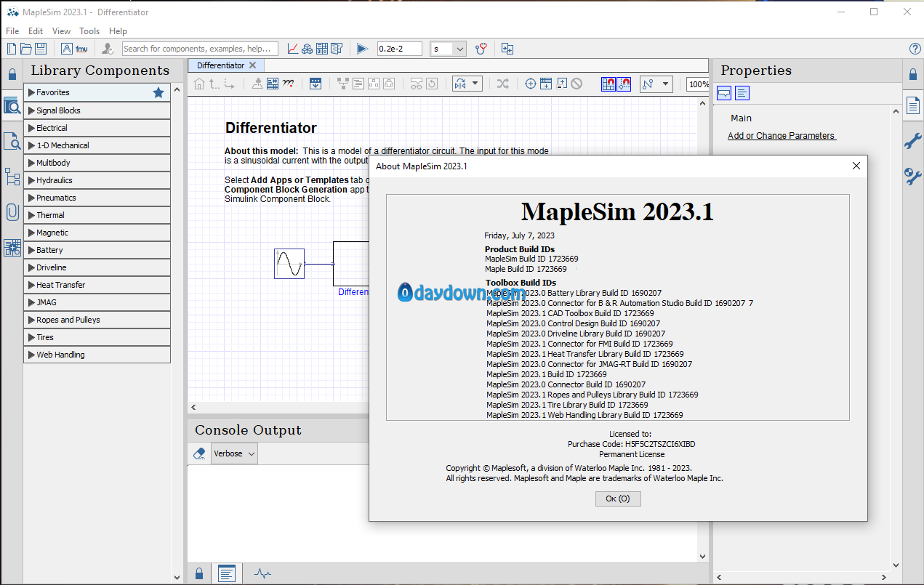The height and width of the screenshot is (585, 924).
Task: Toggle snap to grid magnet button
Action: tap(608, 84)
